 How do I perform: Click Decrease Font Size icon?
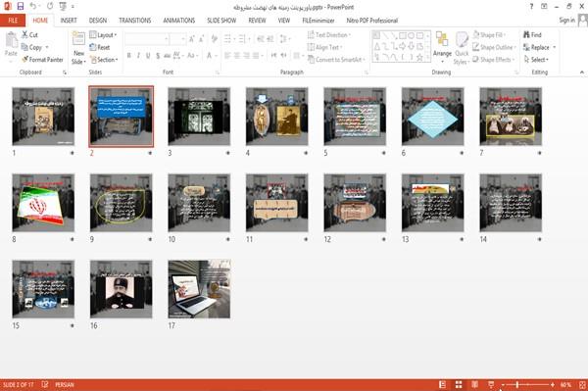tap(201, 38)
